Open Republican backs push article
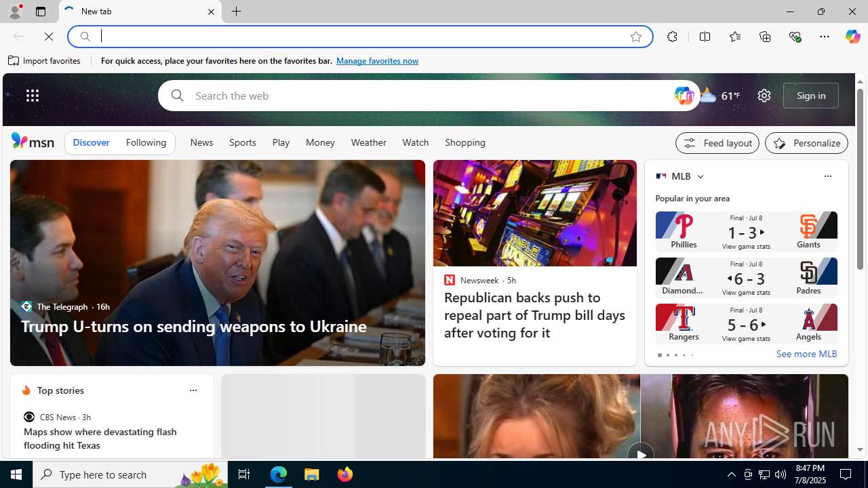Image resolution: width=868 pixels, height=488 pixels. (534, 314)
